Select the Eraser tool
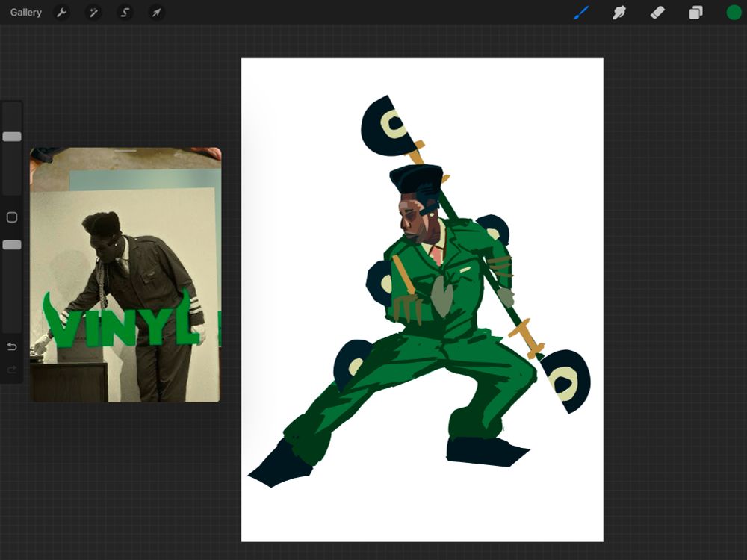Image resolution: width=747 pixels, height=560 pixels. pos(657,13)
